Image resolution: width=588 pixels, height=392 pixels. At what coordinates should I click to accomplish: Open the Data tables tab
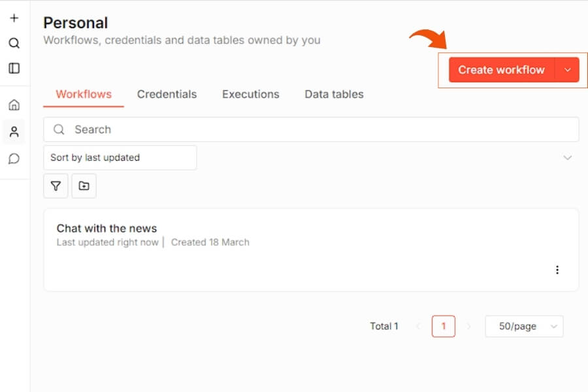pyautogui.click(x=334, y=94)
